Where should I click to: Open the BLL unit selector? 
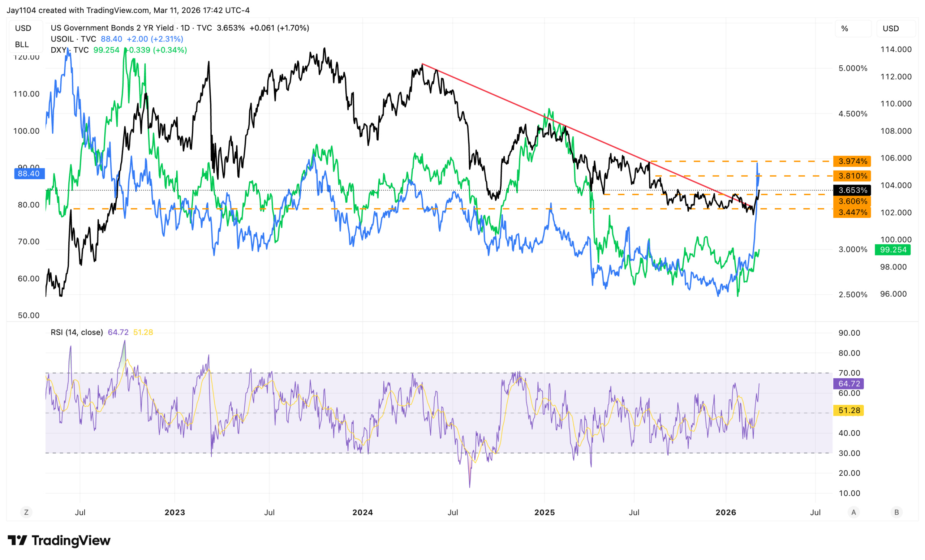(x=22, y=44)
